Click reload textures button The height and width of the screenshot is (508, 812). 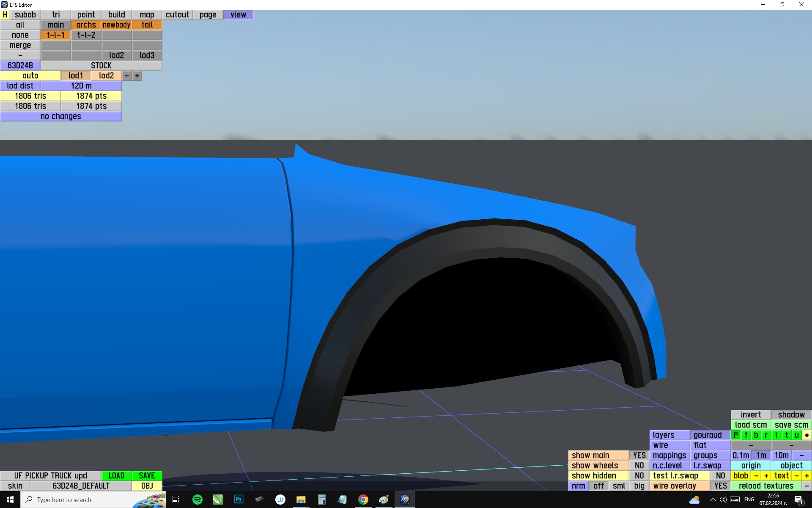(765, 486)
